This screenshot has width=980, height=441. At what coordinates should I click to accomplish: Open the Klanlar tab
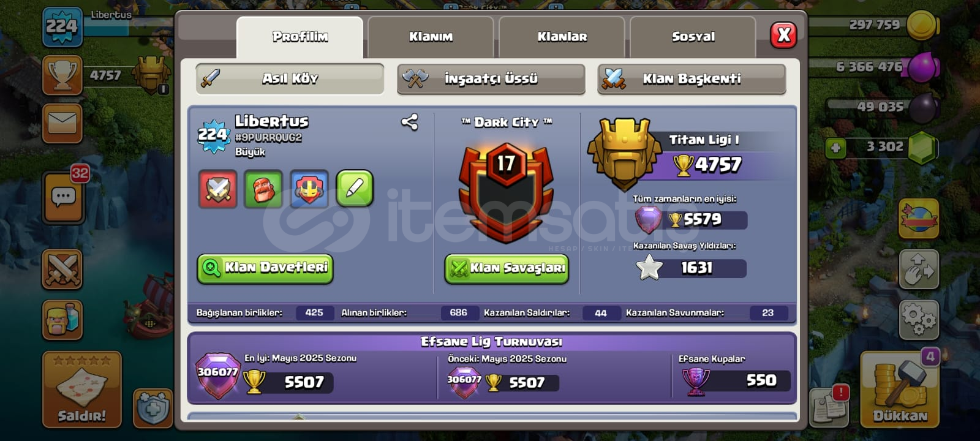point(562,37)
